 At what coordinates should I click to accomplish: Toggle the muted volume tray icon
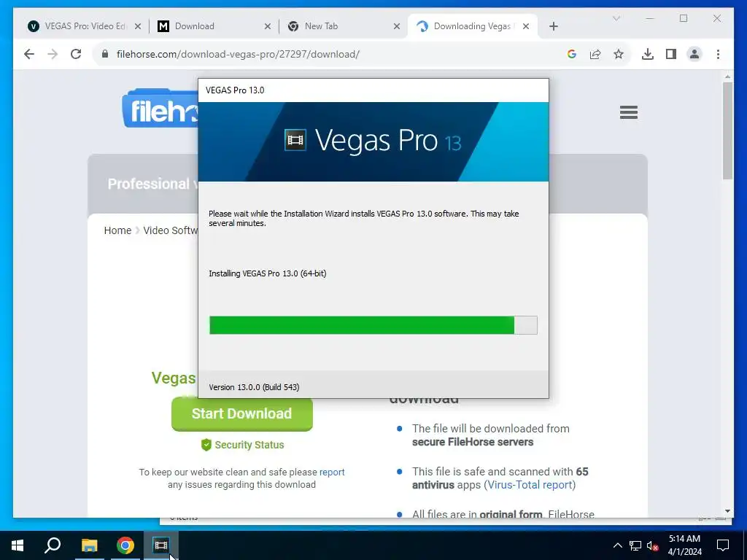coord(652,545)
